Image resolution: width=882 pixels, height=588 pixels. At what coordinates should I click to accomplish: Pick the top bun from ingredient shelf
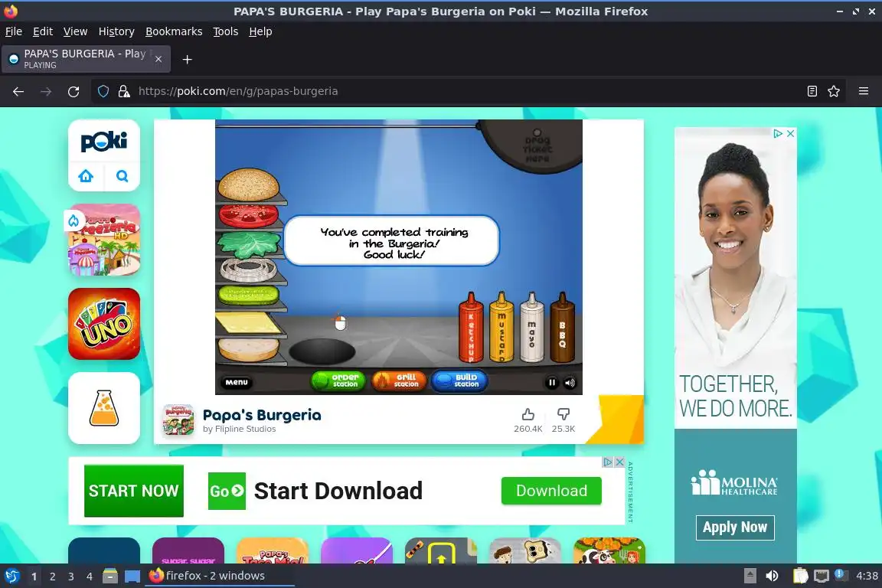[x=249, y=184]
